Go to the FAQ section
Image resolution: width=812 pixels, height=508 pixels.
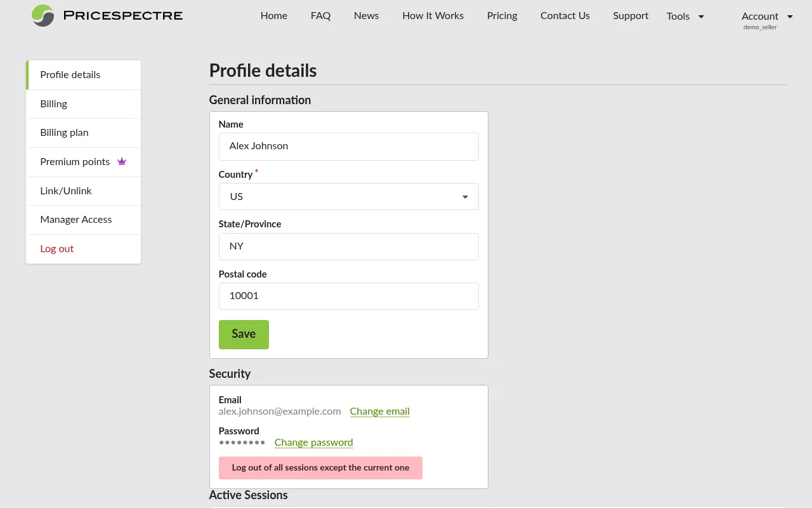click(320, 16)
